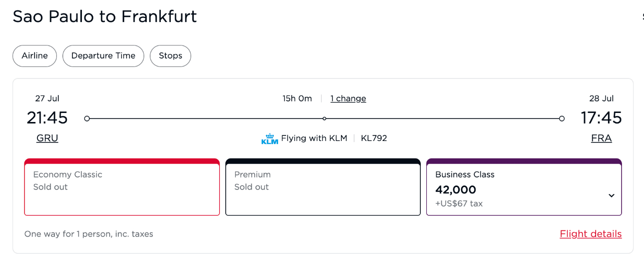Open the Flight details link
This screenshot has width=644, height=254.
pyautogui.click(x=591, y=234)
